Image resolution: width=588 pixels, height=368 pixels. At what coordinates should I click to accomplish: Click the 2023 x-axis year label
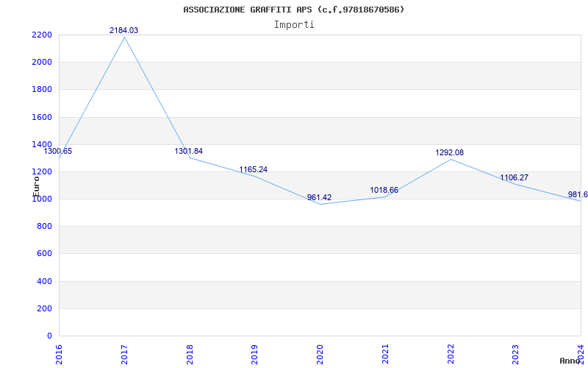pos(516,354)
